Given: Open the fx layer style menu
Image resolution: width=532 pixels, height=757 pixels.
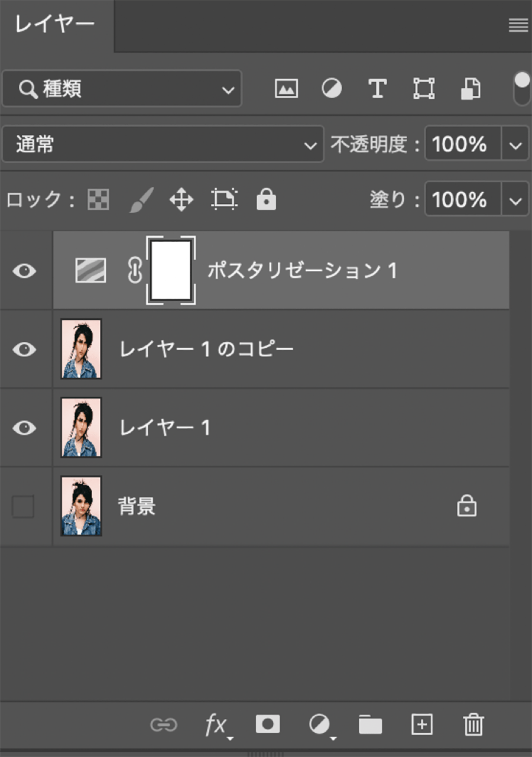Looking at the screenshot, I should coord(216,724).
